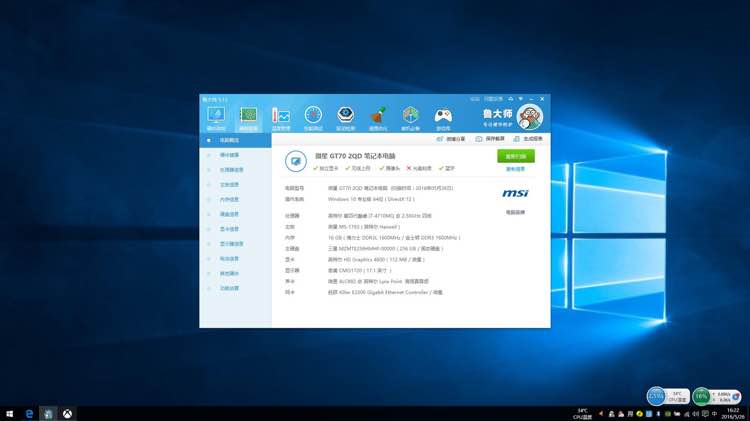Click the Windows Start button

(10, 414)
